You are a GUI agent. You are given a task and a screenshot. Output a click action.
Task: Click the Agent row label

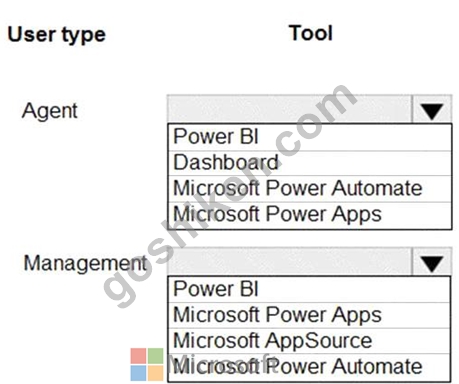pos(50,111)
